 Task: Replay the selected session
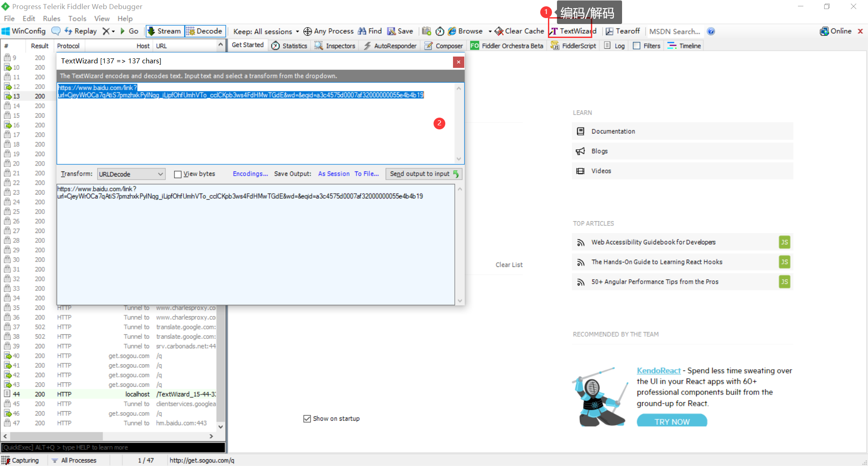point(81,31)
